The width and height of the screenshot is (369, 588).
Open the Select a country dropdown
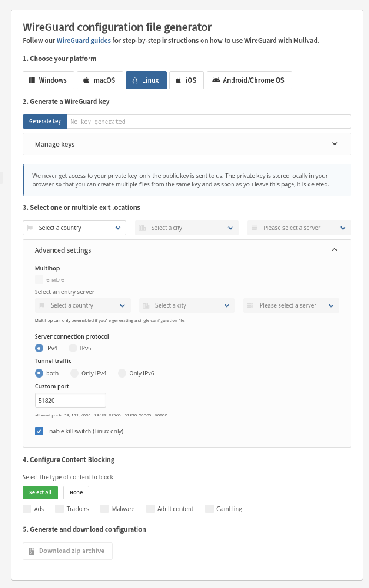coord(74,227)
